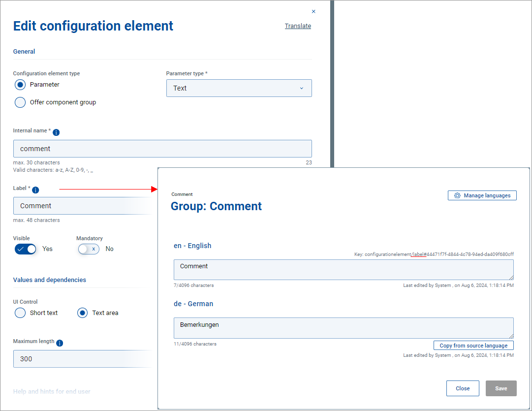Click the gear icon on Manage languages
Screen dimensions: 532x411
tap(458, 195)
